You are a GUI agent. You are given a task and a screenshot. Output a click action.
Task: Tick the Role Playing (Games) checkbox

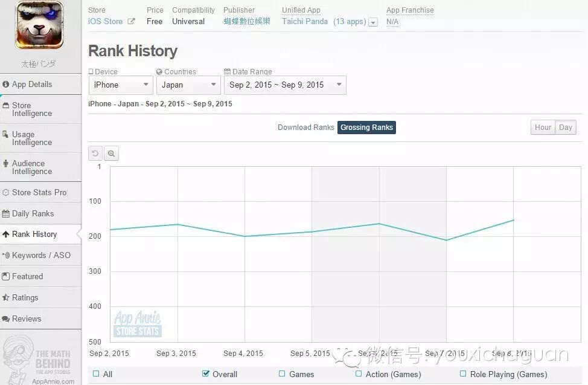pos(463,374)
